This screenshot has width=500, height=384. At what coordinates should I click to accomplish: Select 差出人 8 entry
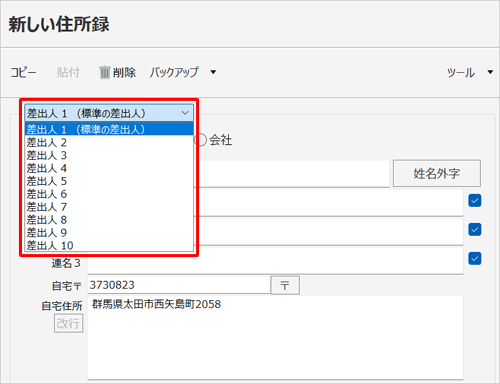(x=109, y=220)
